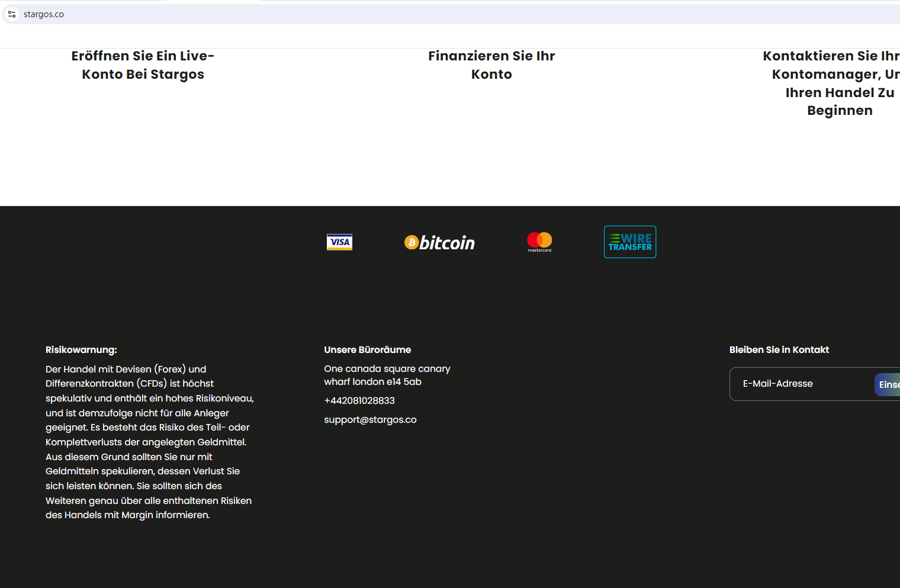Click the Visa payment logo
The image size is (900, 588).
339,242
